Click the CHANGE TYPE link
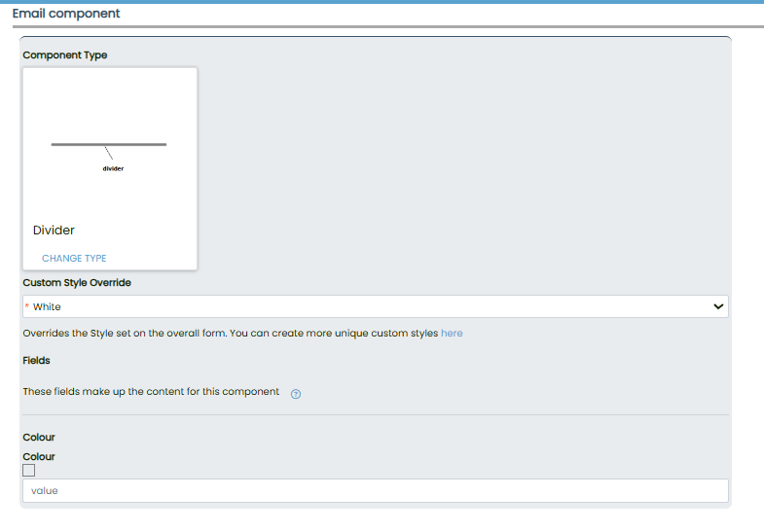The height and width of the screenshot is (532, 764). pos(74,259)
